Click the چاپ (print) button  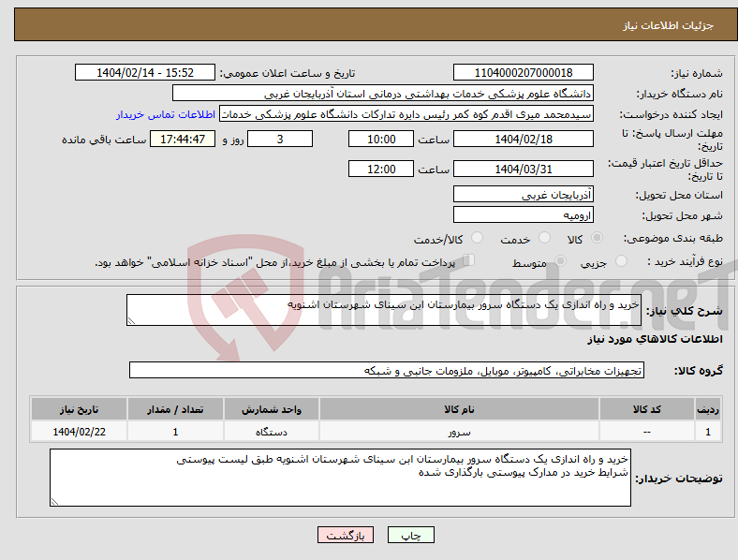[x=410, y=535]
